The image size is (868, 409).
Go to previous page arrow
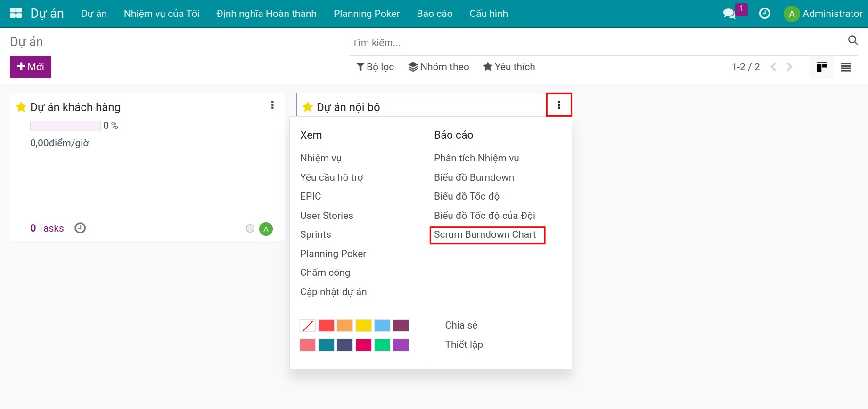tap(773, 67)
